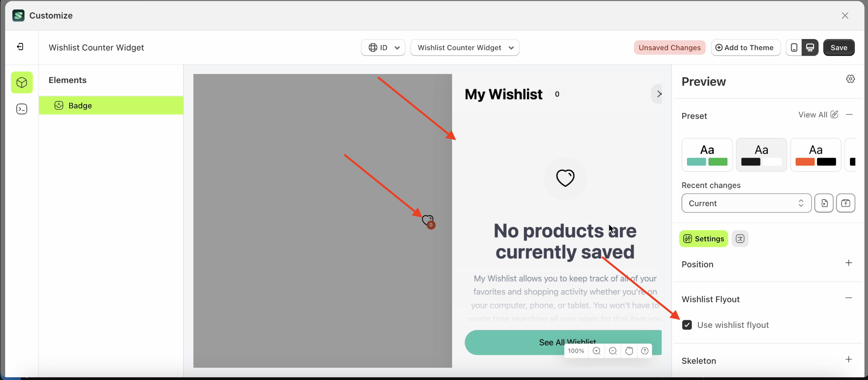Expand the Position section
The image size is (868, 380).
coord(848,263)
